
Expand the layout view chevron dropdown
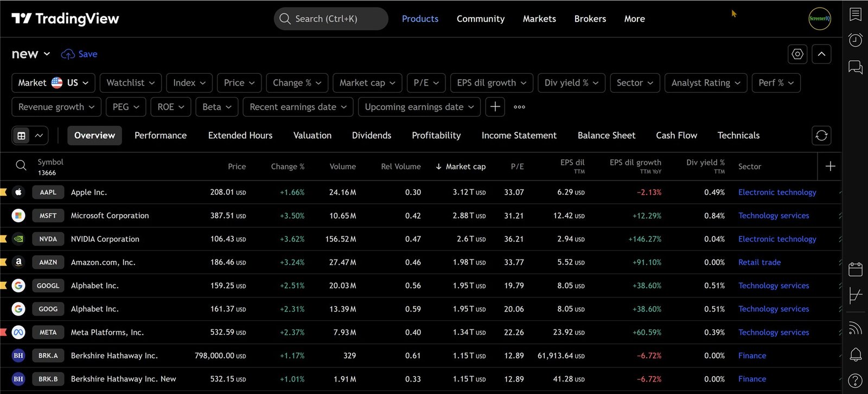coord(39,135)
